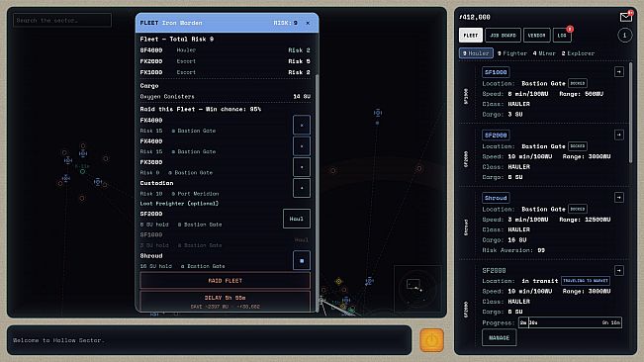Close the Iron Warden fleet dialog
Viewport: 644px width, 362px height.
pyautogui.click(x=308, y=23)
